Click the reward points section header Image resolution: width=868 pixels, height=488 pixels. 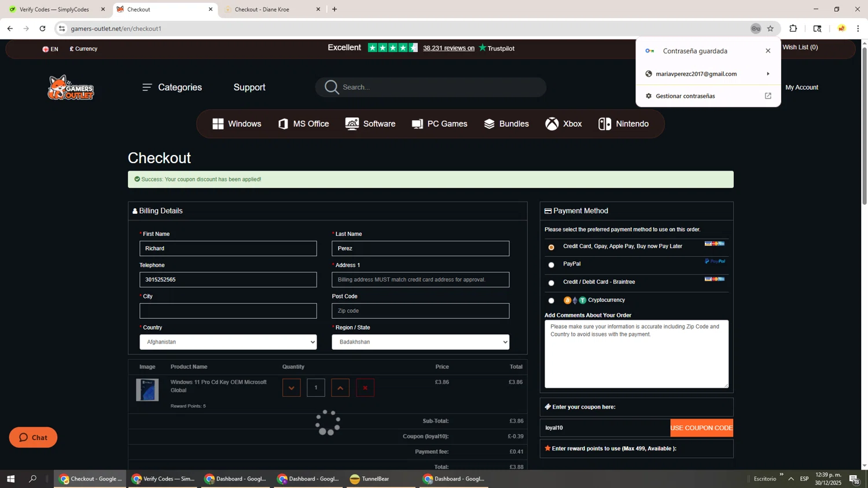(x=637, y=449)
